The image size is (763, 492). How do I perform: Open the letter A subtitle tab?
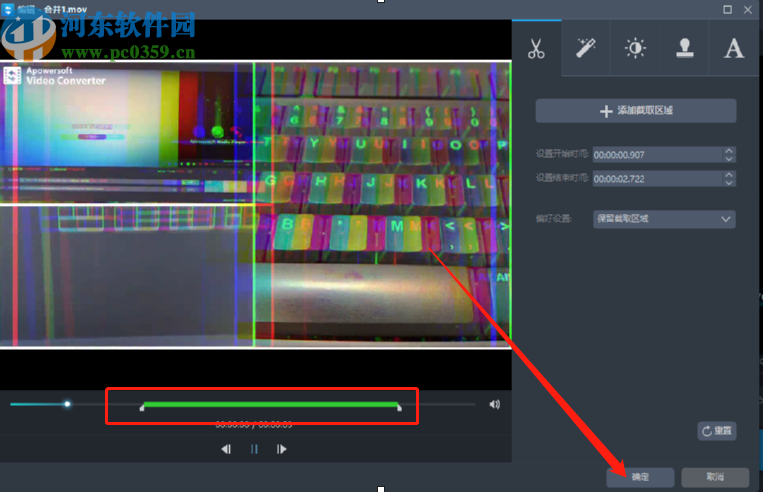(x=734, y=48)
